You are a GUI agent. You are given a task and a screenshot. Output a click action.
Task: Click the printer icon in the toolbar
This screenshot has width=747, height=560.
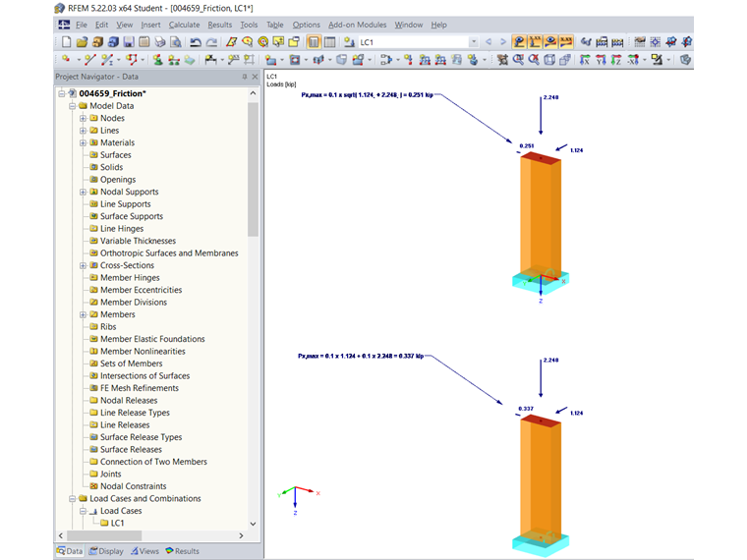click(x=160, y=42)
